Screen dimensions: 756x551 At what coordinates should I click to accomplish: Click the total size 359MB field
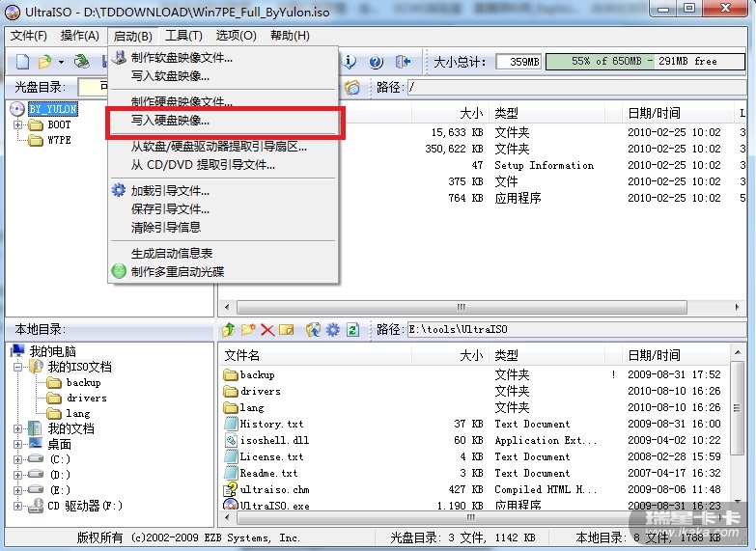(519, 62)
